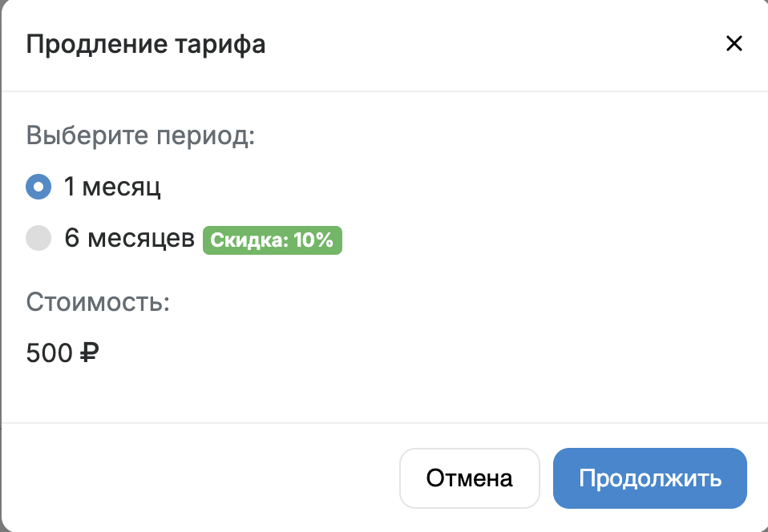Click the "6 месяцев" option label text
Screen dimensions: 768x532
pos(129,239)
